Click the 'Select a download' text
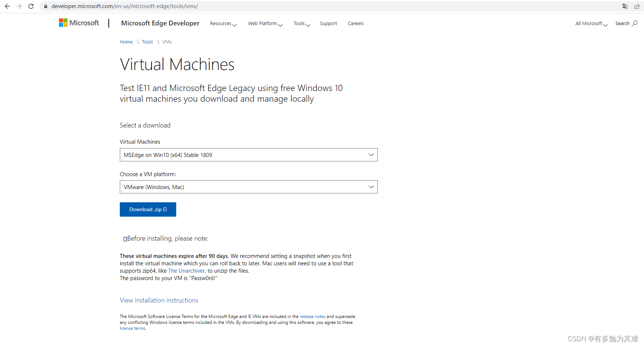 point(145,125)
